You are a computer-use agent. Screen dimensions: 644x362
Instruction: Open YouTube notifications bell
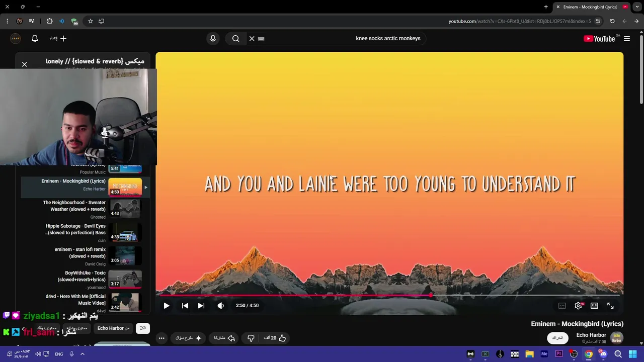click(35, 38)
